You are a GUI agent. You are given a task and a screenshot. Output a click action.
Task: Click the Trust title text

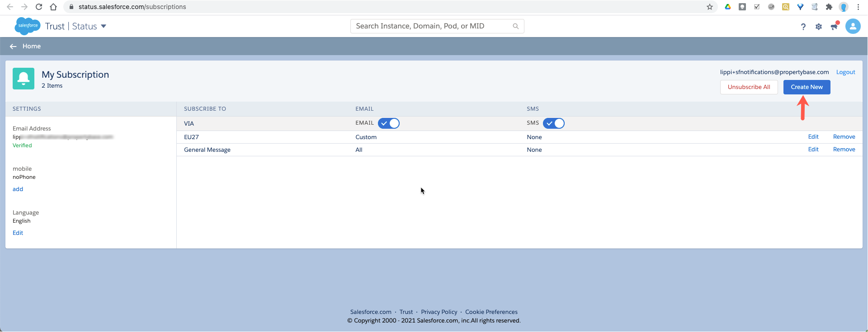click(55, 26)
